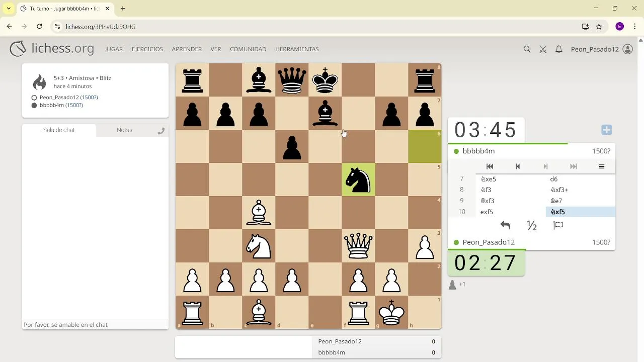Screen dimensions: 644x362
Task: Click the black queen on d8
Action: (292, 80)
